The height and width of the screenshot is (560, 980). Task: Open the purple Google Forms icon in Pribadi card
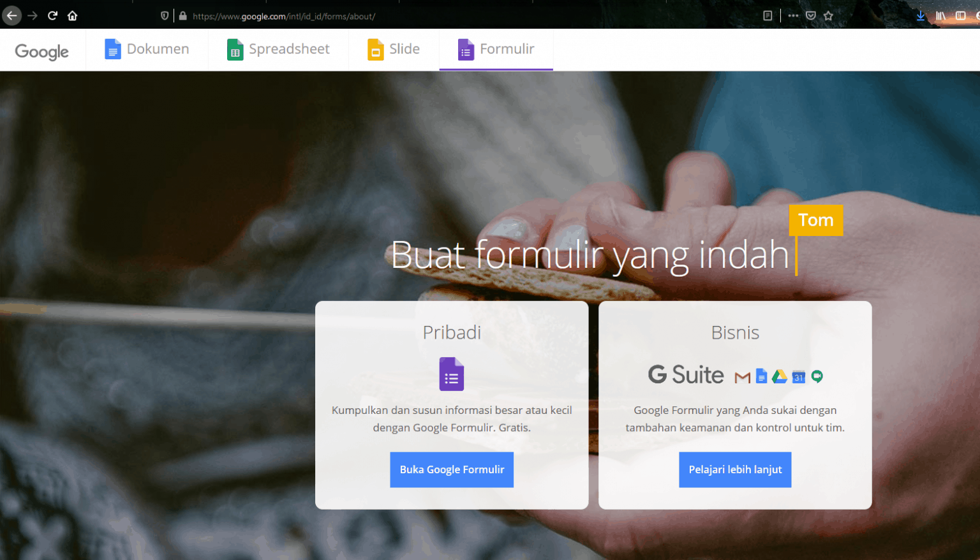[x=451, y=374]
